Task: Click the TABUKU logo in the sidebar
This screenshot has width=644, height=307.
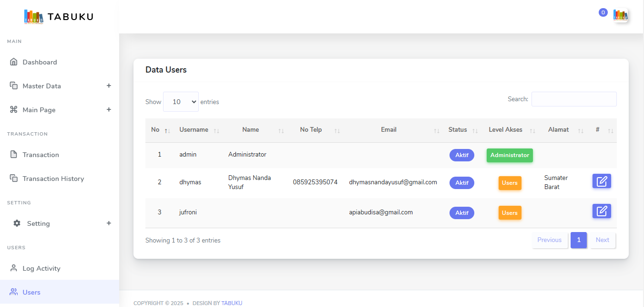Action: coord(59,17)
